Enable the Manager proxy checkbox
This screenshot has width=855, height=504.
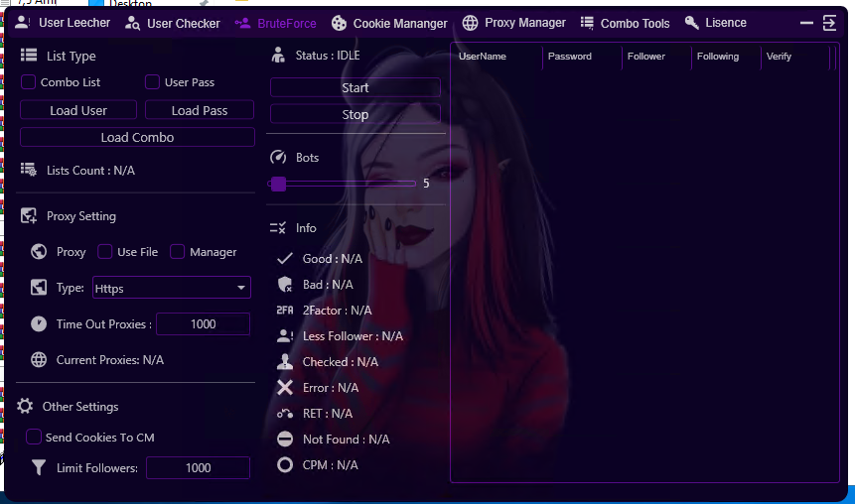tap(177, 251)
